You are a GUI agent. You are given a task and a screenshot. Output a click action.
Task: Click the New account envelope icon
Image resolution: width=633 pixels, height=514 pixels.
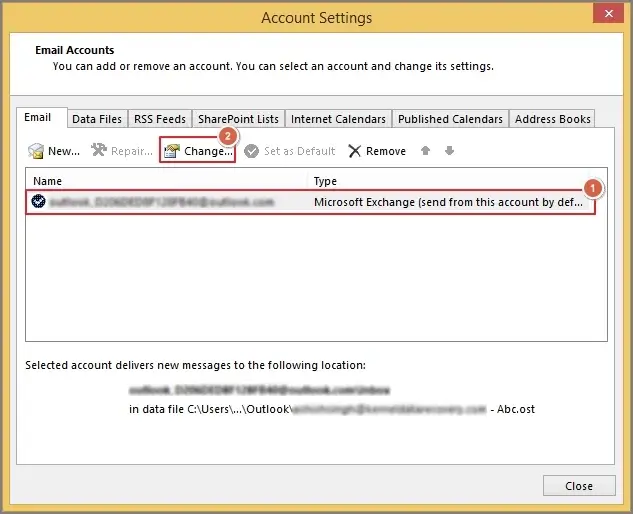tap(36, 151)
